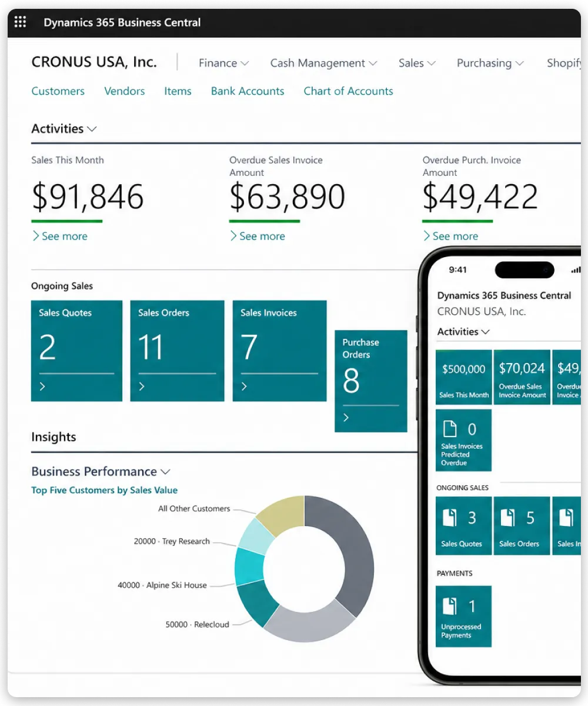Viewport: 588px width, 706px height.
Task: Click document icon on phone Sales Orders tile
Action: coord(507,518)
